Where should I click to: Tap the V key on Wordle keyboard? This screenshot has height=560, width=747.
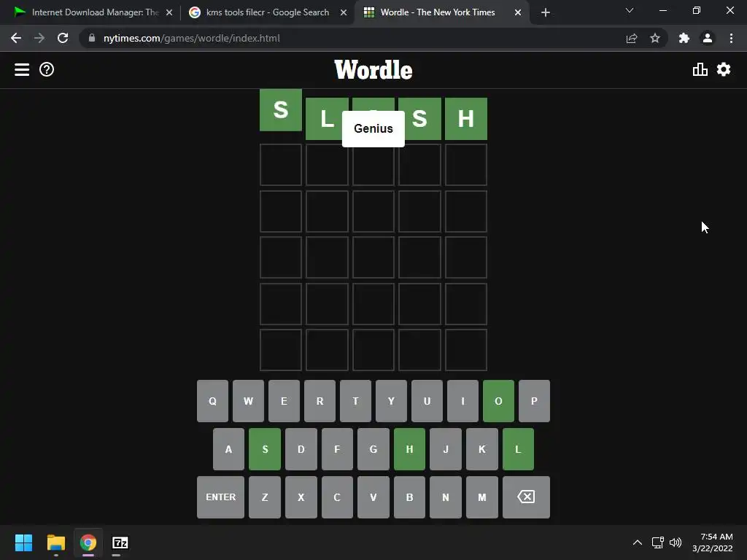[x=373, y=497]
